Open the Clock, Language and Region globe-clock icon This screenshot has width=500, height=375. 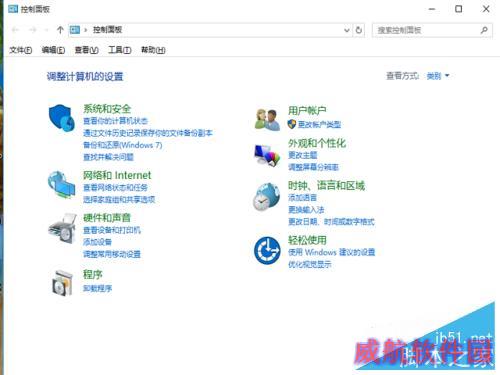click(x=266, y=197)
